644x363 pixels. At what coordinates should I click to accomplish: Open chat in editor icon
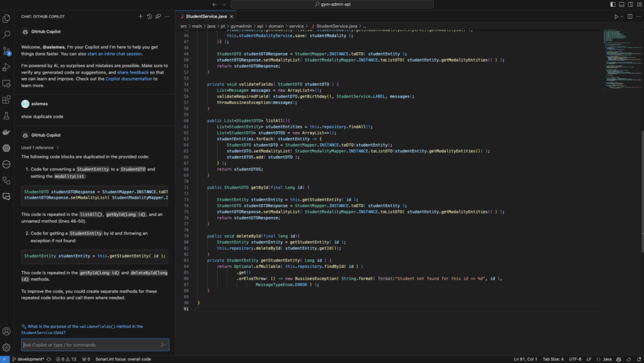pyautogui.click(x=158, y=16)
